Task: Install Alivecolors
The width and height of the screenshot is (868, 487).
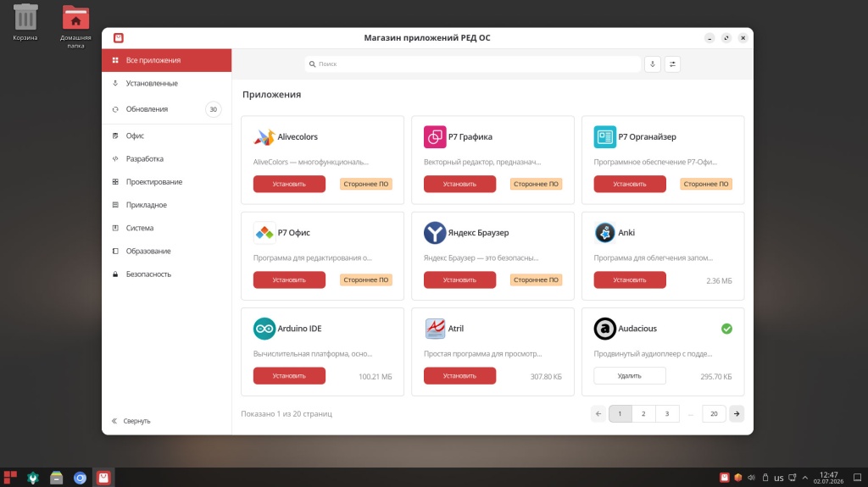Action: (289, 184)
